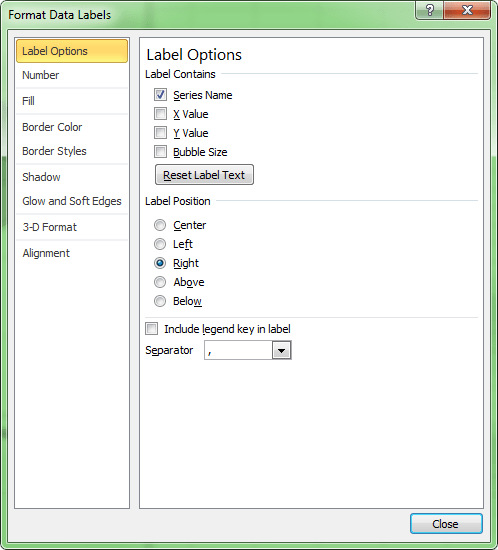Switch to Border Styles settings
498x550 pixels.
tap(72, 151)
